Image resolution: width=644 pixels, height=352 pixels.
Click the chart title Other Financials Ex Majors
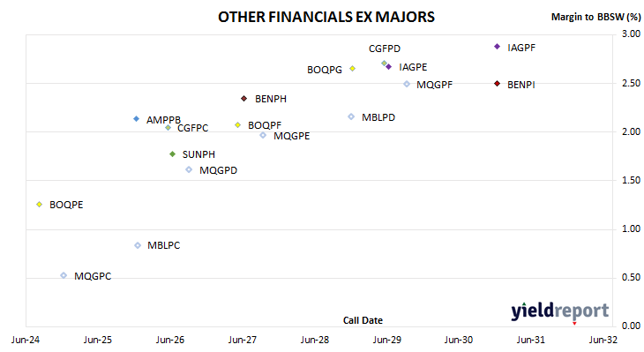[326, 17]
